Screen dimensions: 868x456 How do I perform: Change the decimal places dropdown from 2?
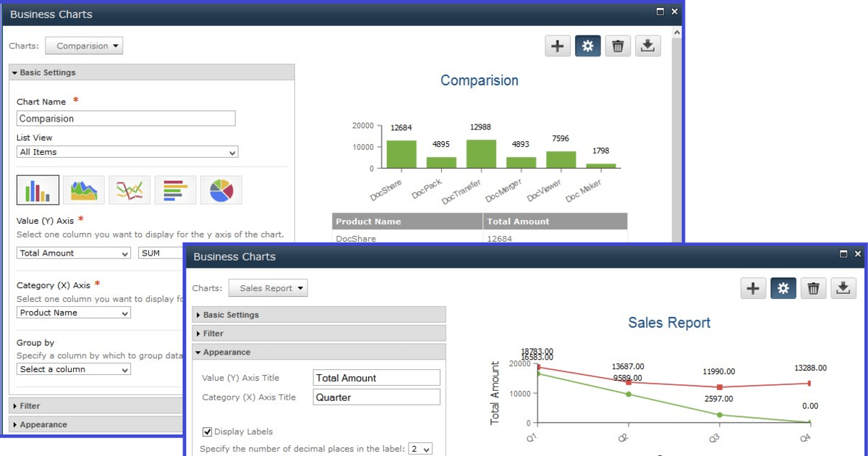[420, 448]
